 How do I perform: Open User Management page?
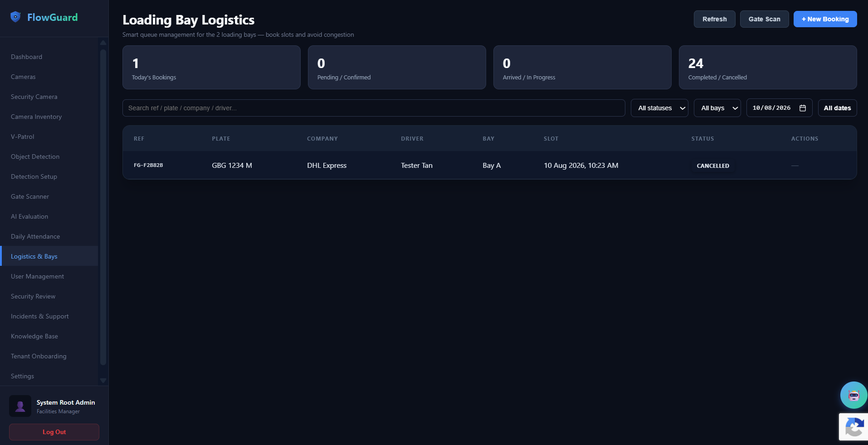49,276
